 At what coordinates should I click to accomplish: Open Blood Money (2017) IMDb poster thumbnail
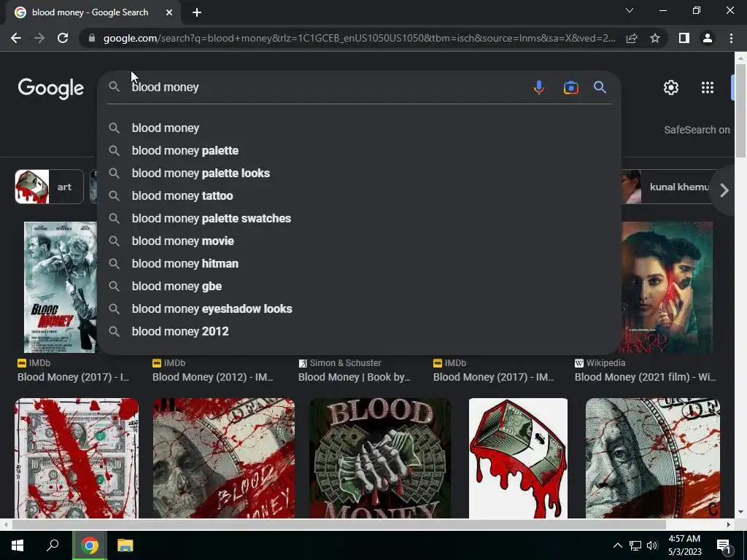tap(61, 287)
